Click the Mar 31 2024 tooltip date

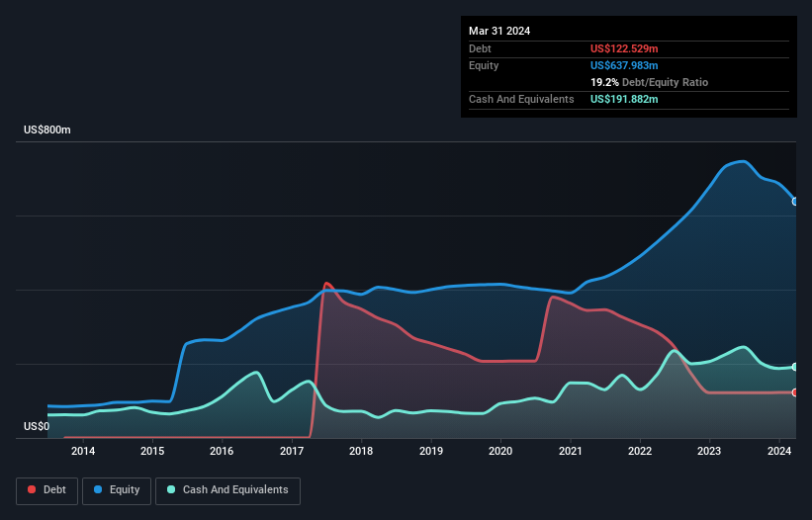(x=499, y=31)
